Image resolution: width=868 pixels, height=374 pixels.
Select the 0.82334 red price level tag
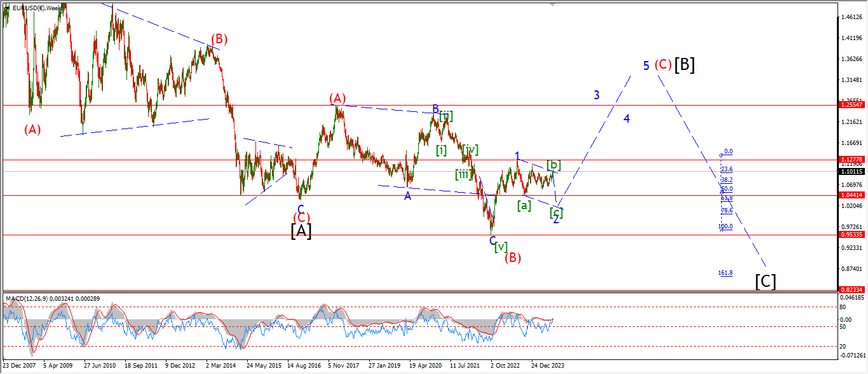pyautogui.click(x=852, y=289)
